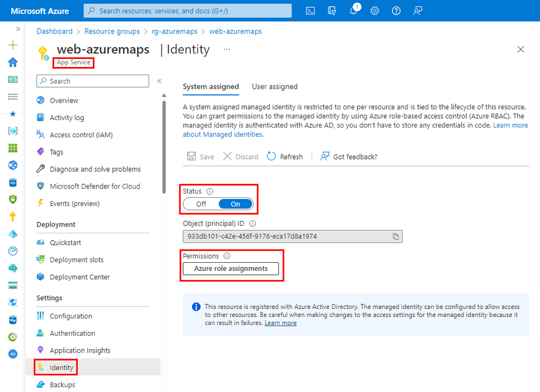Open portal settings gear

point(375,11)
